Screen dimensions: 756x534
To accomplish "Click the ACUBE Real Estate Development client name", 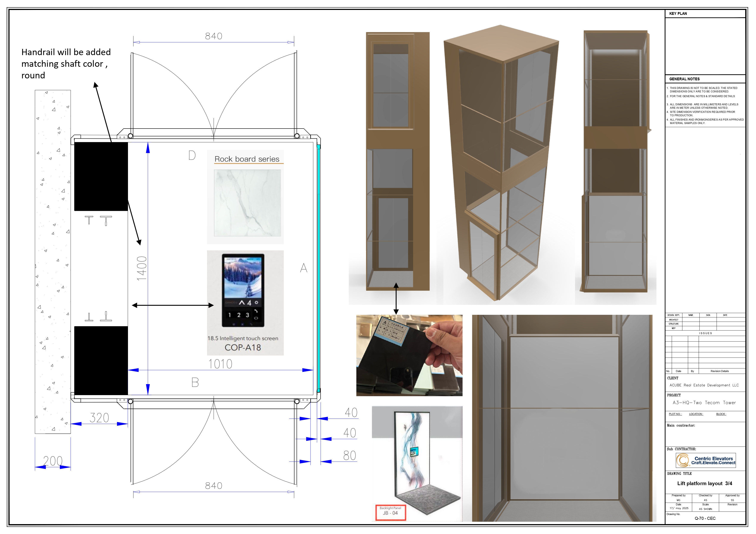I will coord(704,385).
